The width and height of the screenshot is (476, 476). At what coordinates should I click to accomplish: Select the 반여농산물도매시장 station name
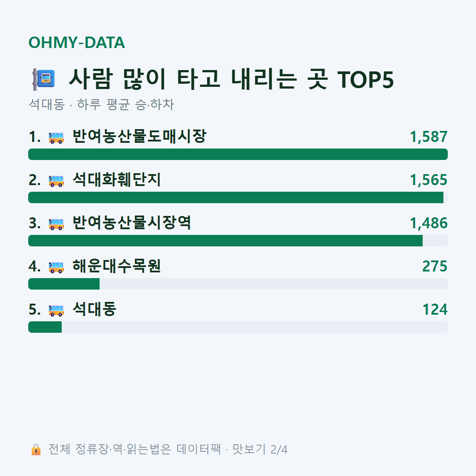click(139, 136)
